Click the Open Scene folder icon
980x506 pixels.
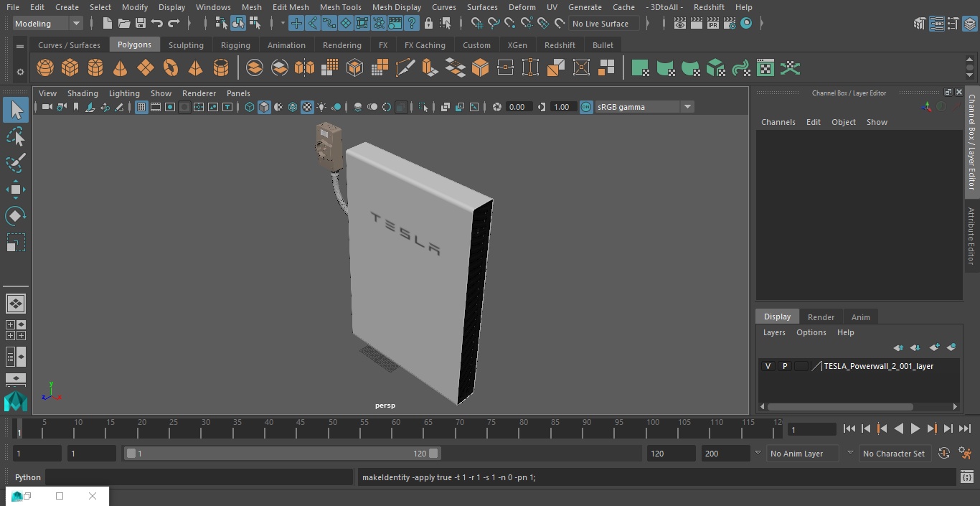tap(123, 24)
